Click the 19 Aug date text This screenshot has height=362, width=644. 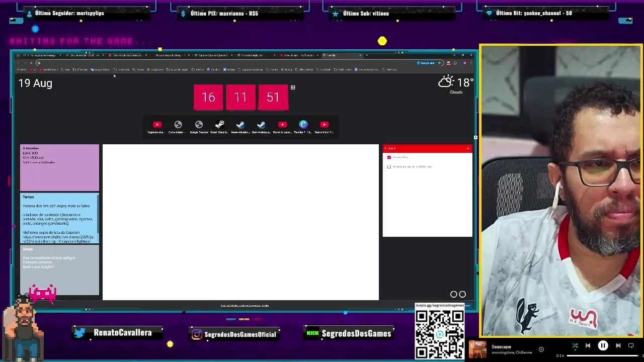35,83
